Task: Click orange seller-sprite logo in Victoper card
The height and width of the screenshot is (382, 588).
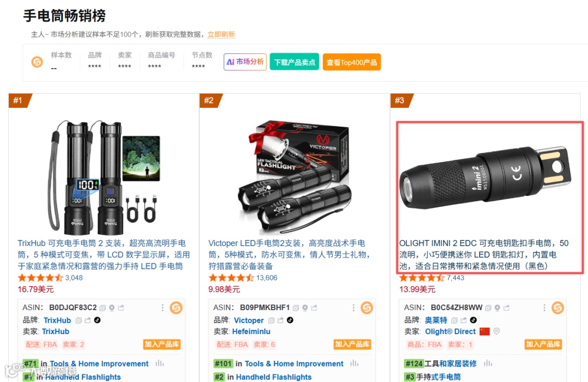Action: coord(367,308)
